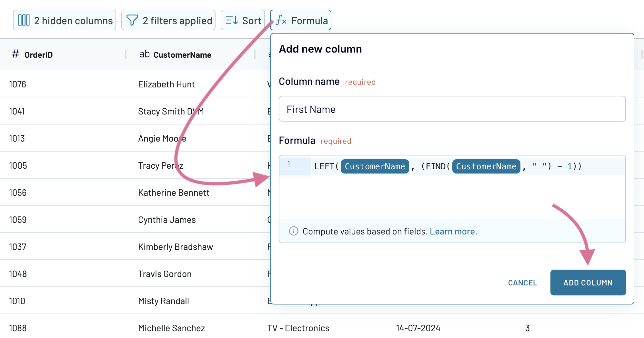The width and height of the screenshot is (644, 338).
Task: Open the Learn more link
Action: click(x=452, y=231)
